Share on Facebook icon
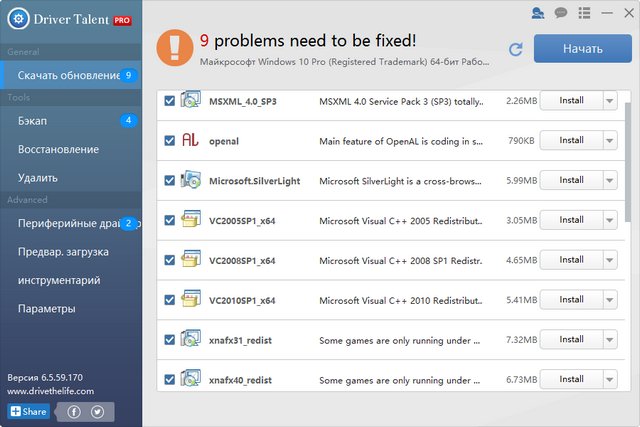This screenshot has width=640, height=427. coord(74,412)
